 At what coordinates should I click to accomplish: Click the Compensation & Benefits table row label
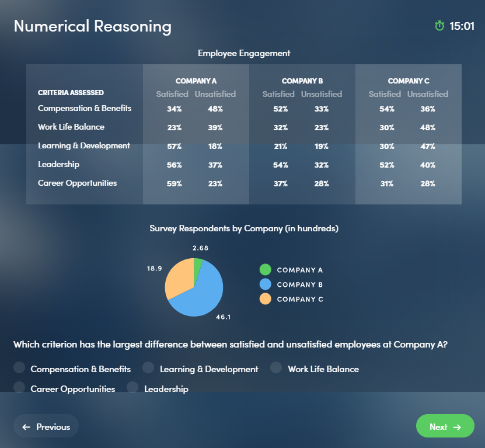85,108
